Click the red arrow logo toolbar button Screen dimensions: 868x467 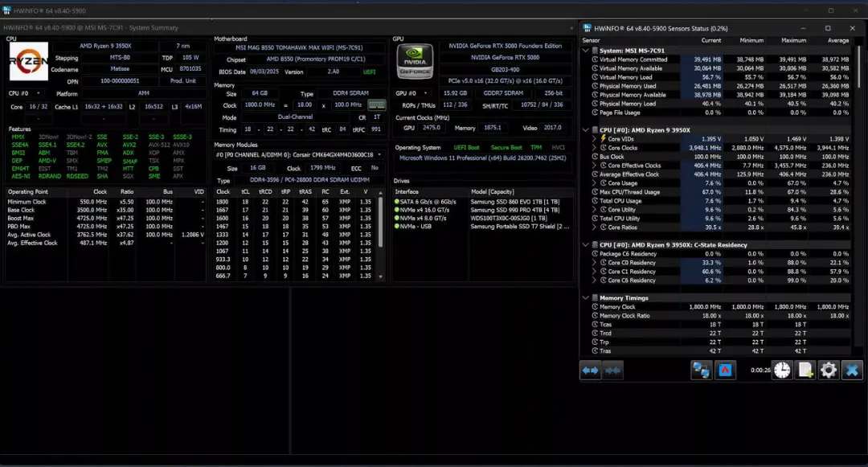pyautogui.click(x=725, y=371)
